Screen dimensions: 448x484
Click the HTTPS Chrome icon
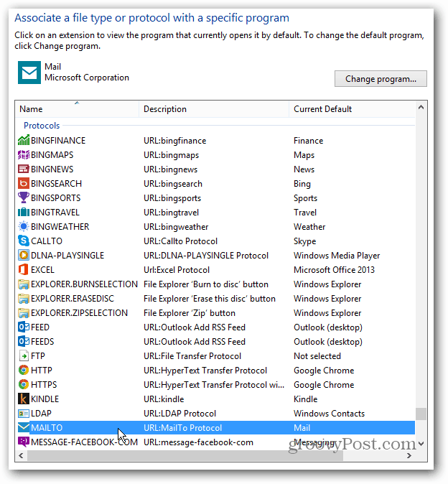coord(24,384)
